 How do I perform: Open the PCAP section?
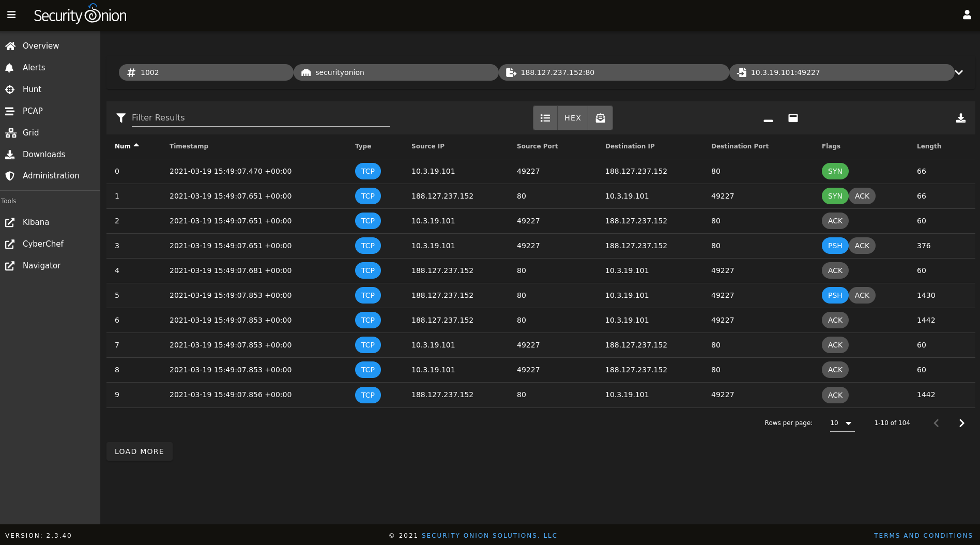33,111
